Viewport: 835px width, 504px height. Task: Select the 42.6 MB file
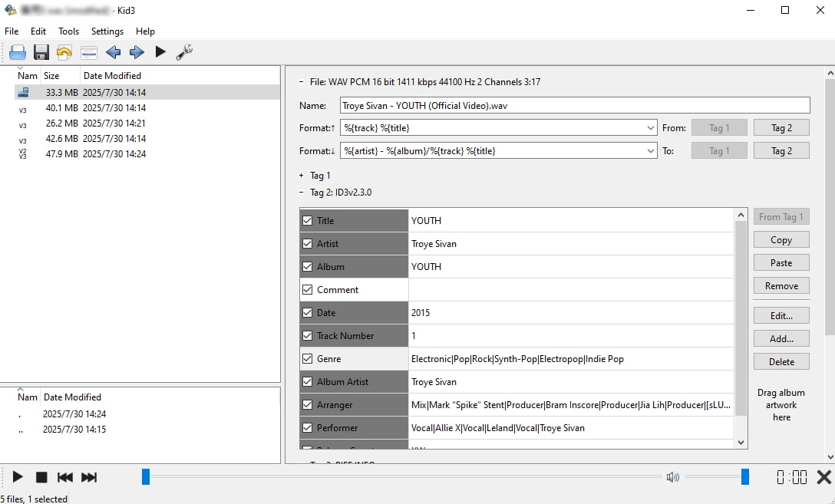point(147,139)
